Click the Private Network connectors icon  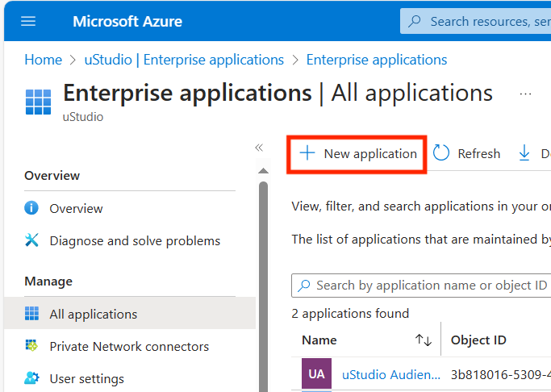(31, 346)
